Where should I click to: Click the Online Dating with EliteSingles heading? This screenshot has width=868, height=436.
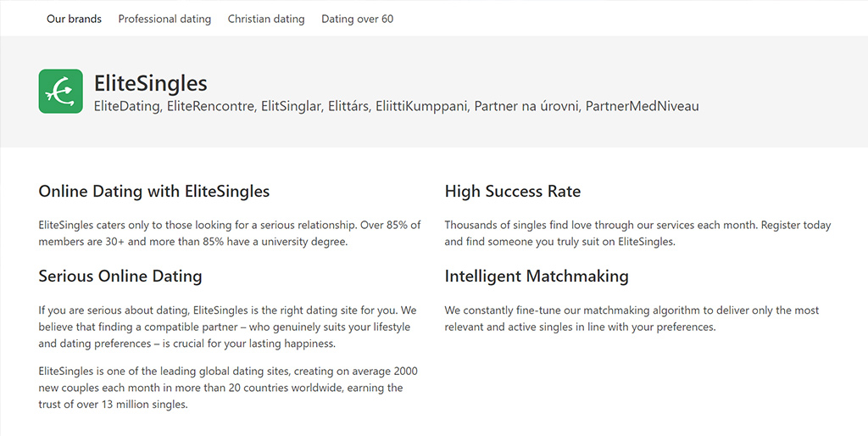154,192
